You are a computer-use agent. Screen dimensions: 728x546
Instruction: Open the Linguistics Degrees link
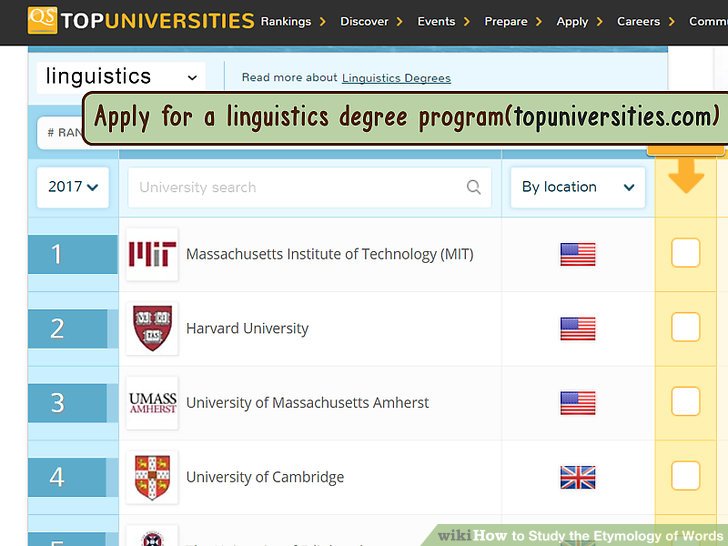pyautogui.click(x=396, y=78)
